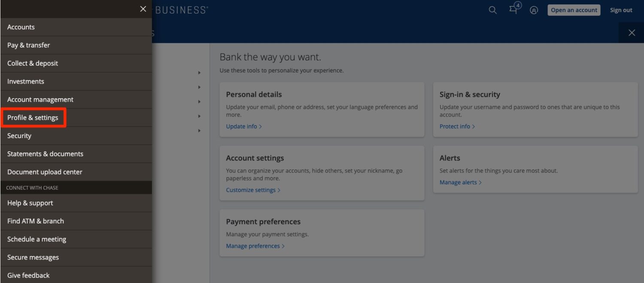Dismiss the settings panel using its X icon

coord(632,32)
